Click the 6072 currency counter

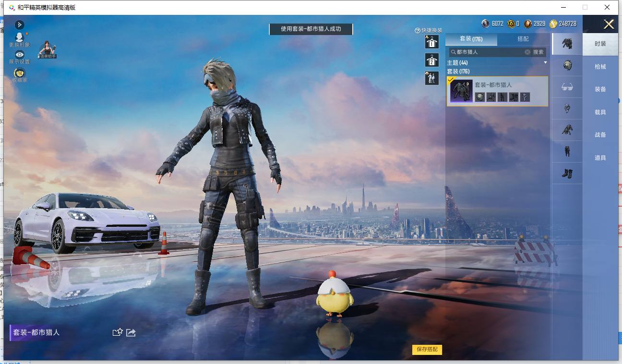(493, 23)
